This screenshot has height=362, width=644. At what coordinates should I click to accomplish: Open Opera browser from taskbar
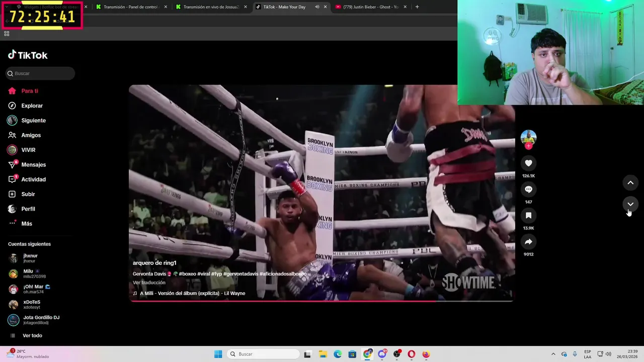[412, 354]
